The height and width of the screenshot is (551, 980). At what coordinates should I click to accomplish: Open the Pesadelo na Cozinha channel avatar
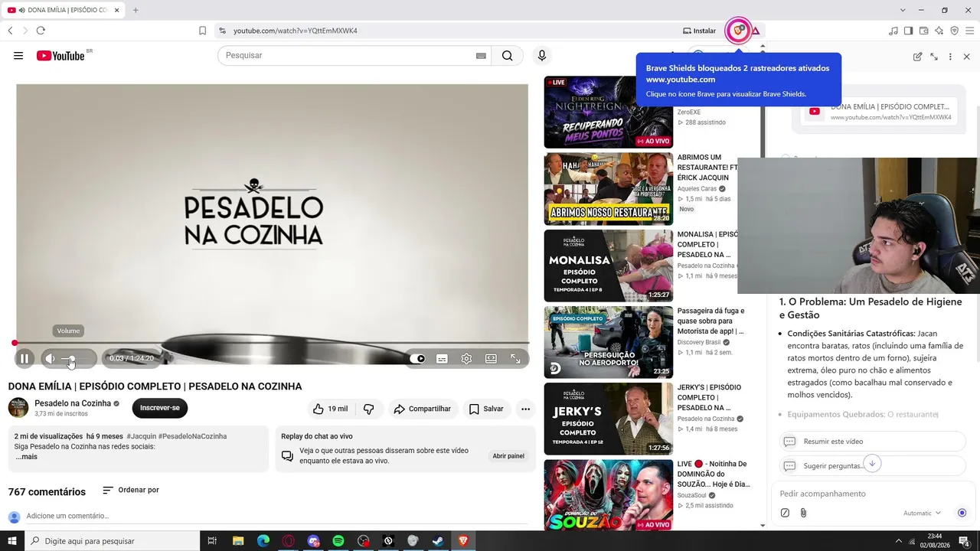coord(18,408)
